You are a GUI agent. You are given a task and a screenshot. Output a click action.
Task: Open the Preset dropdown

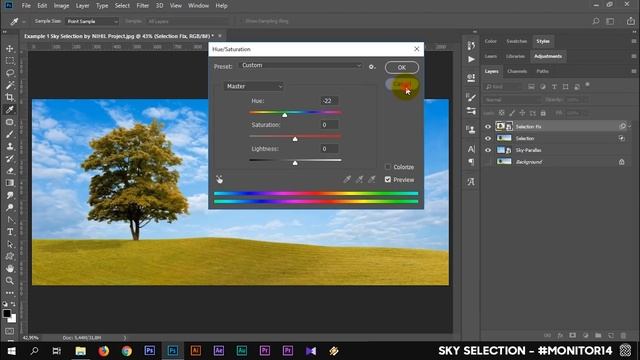pyautogui.click(x=300, y=65)
